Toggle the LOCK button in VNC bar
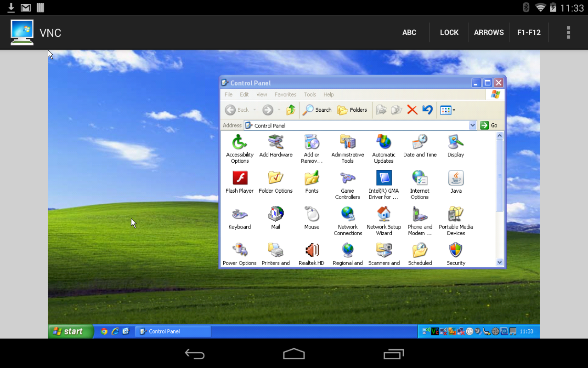 tap(449, 32)
